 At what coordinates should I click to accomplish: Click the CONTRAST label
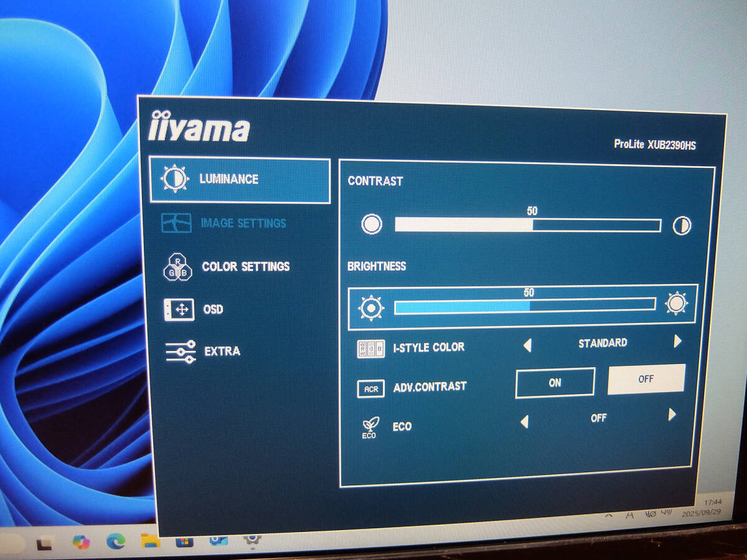375,181
